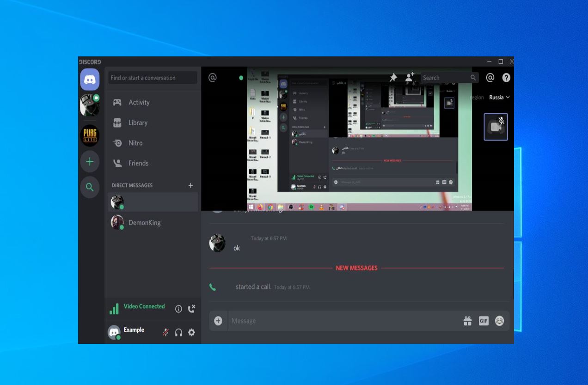Viewport: 588px width, 385px height.
Task: Click the Example username text
Action: pyautogui.click(x=134, y=330)
